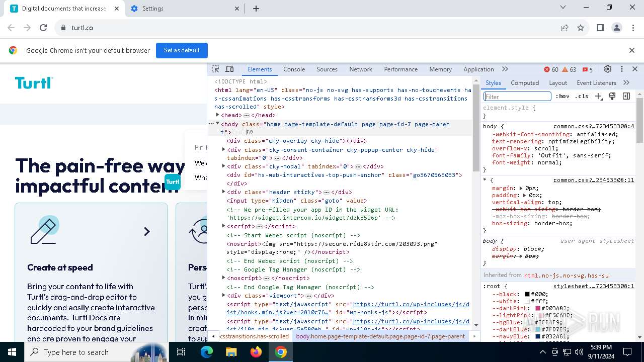Screen dimensions: 644x362
Task: Open a new tab
Action: (x=256, y=9)
